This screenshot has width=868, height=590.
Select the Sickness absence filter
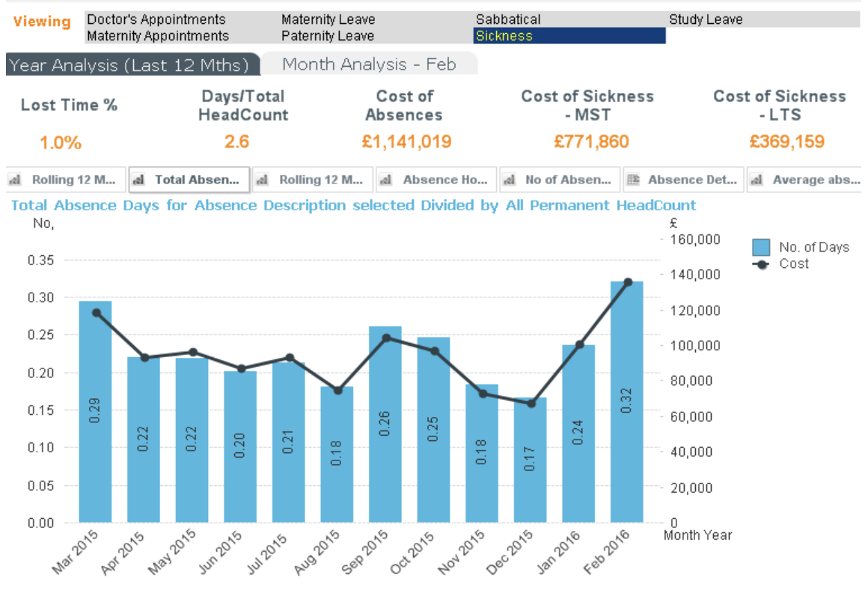(569, 36)
